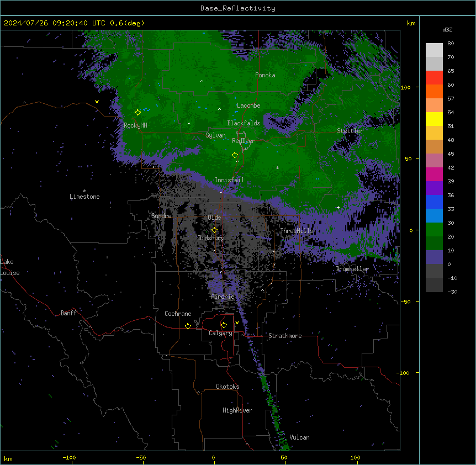
Task: Click the Sundre city label
Action: [161, 216]
